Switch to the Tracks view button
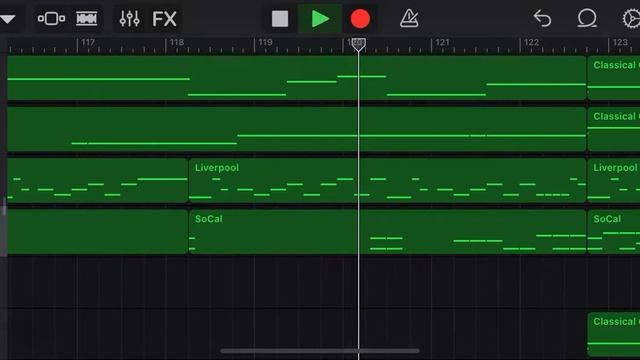 point(51,19)
